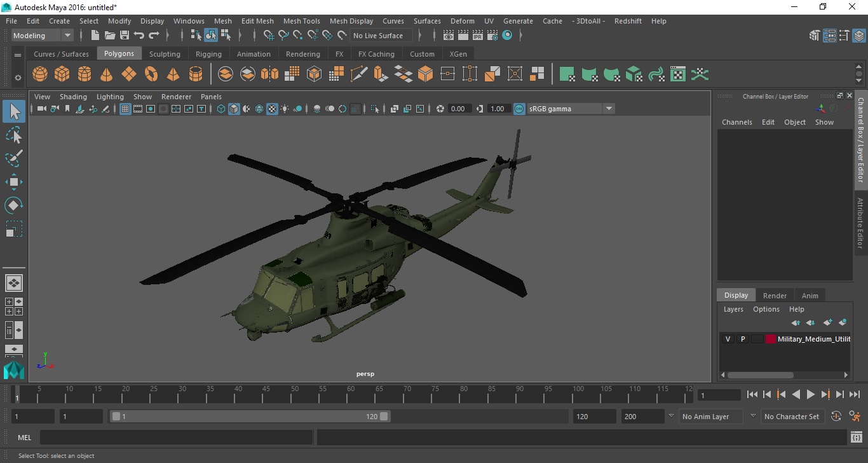The height and width of the screenshot is (463, 868).
Task: Open the Channels menu in Channel Box
Action: click(736, 122)
